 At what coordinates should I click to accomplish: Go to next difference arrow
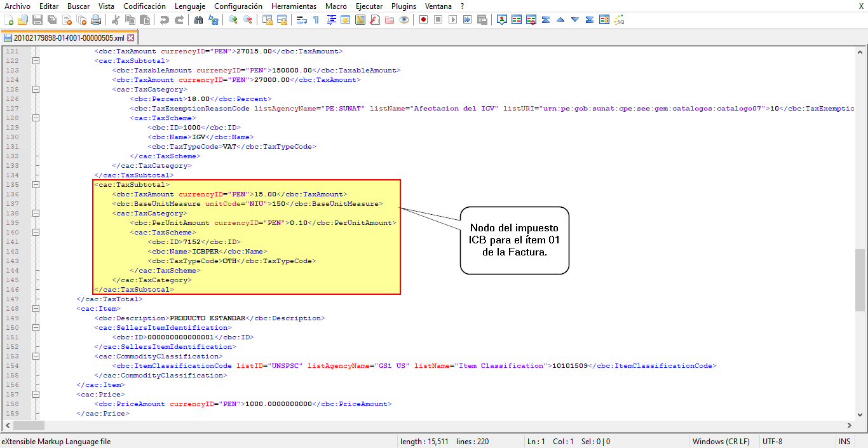(x=574, y=20)
